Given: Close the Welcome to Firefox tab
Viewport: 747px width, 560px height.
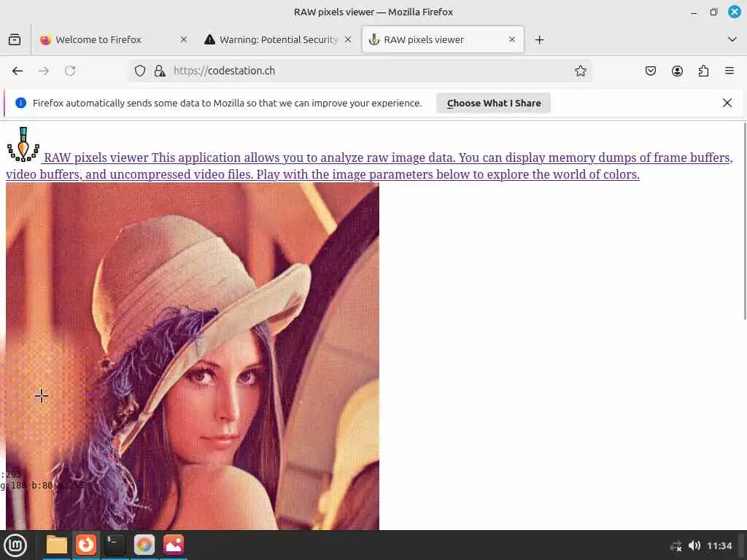Looking at the screenshot, I should (183, 39).
